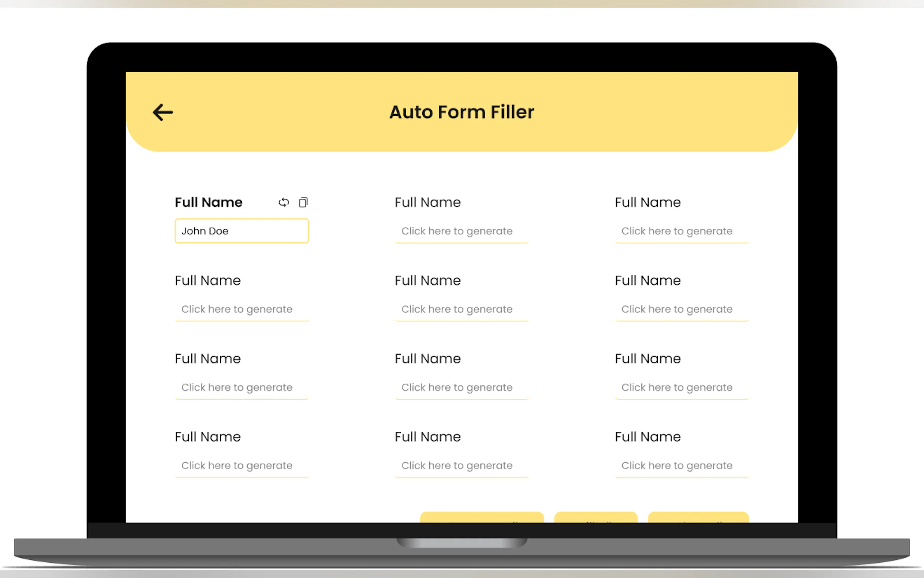Generate name in first row, middle field
This screenshot has width=924, height=578.
(461, 231)
